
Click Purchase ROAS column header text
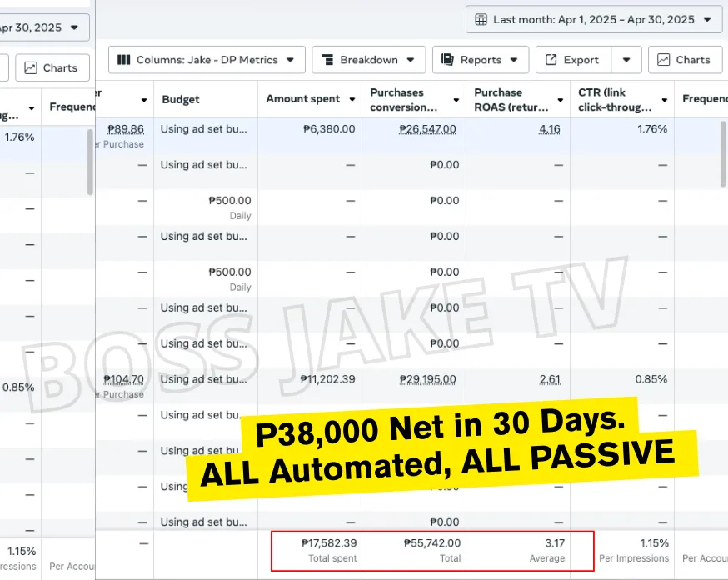click(511, 100)
